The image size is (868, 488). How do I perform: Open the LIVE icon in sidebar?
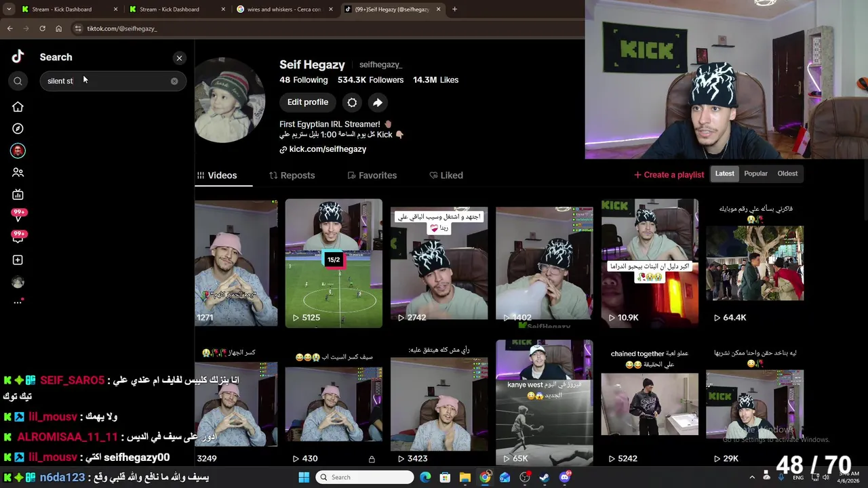18,195
